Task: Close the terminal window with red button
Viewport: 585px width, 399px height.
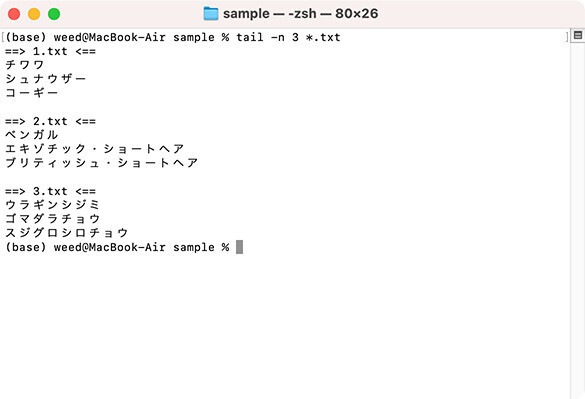Action: pos(14,14)
